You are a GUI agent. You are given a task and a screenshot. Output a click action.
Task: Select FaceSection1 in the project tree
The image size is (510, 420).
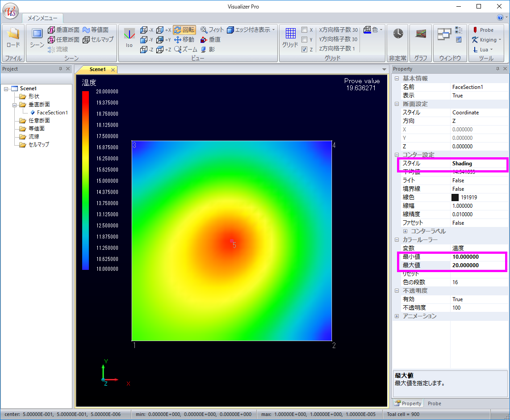(52, 113)
